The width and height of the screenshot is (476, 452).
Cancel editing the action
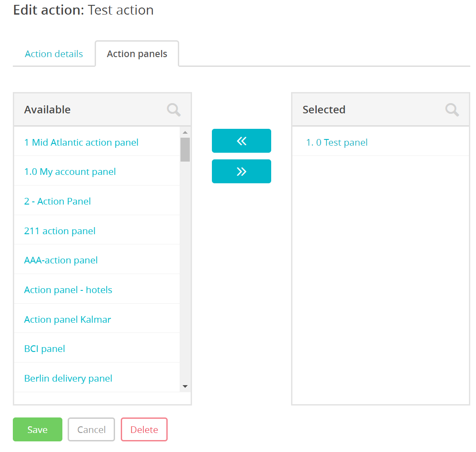click(x=91, y=429)
